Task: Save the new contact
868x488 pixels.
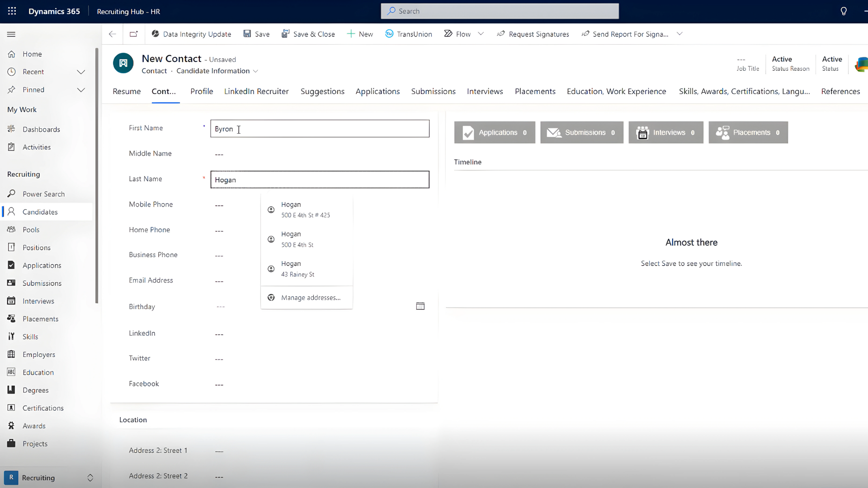Action: [x=256, y=34]
